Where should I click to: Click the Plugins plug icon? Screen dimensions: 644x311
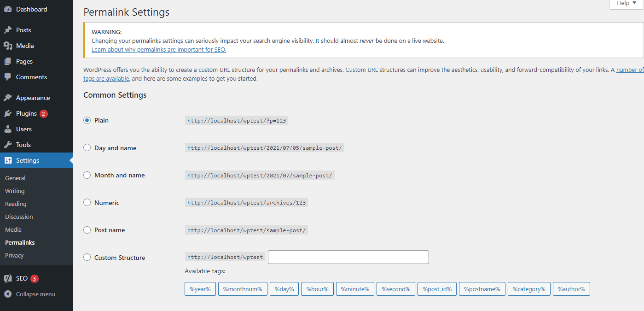click(x=8, y=113)
